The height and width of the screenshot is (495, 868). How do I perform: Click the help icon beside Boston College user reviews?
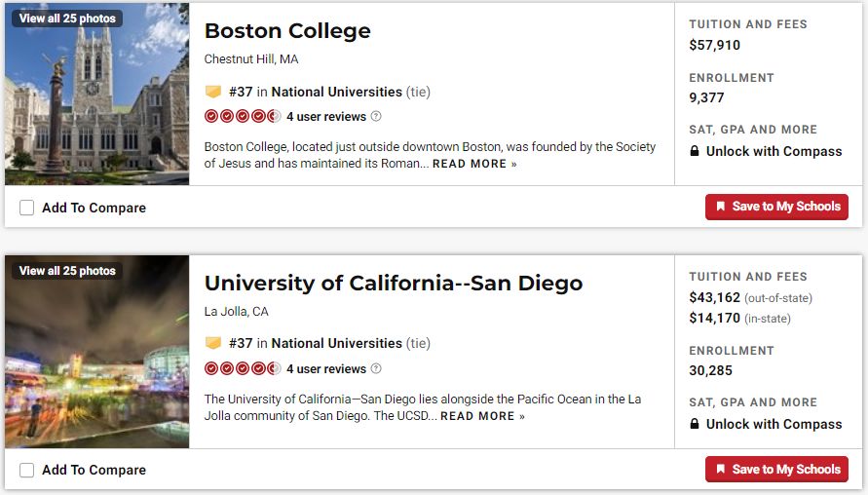376,117
